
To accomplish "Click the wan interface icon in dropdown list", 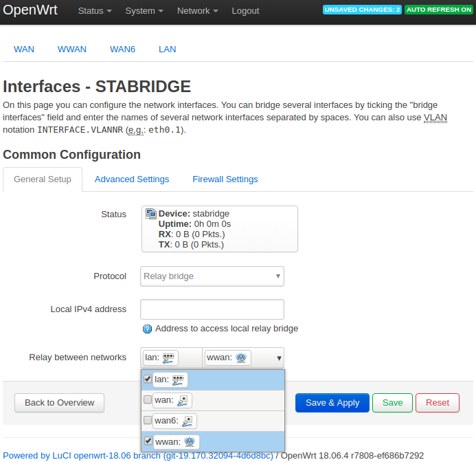I will point(183,401).
